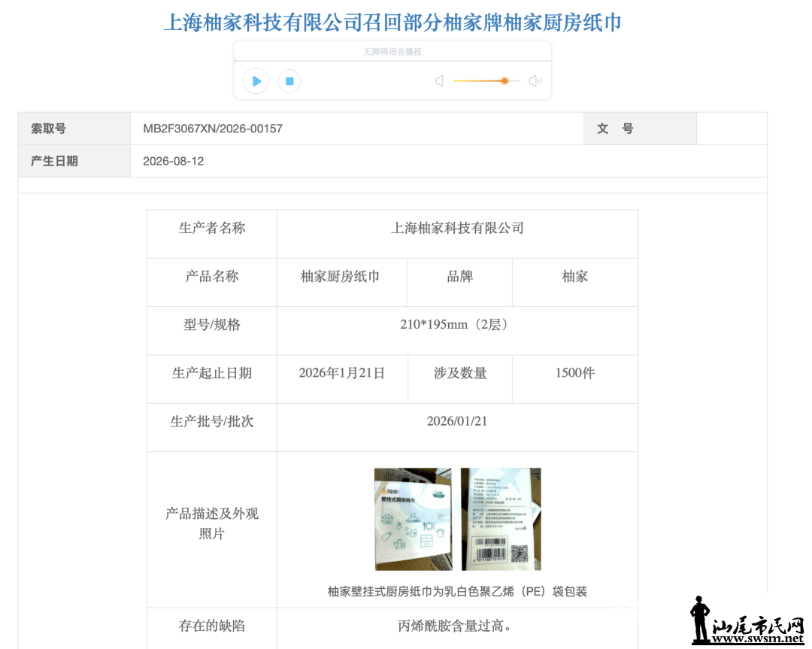Select the 产品描述及外观照片 label cell
The image size is (812, 649).
212,529
